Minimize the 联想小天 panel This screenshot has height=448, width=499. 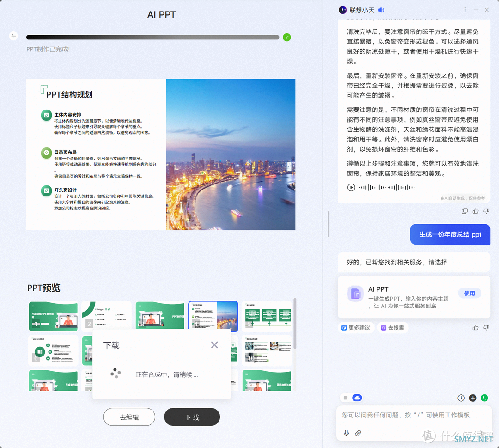click(x=476, y=10)
